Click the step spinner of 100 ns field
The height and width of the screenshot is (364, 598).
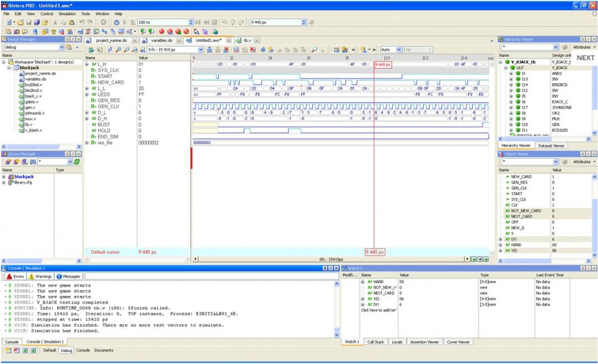[191, 22]
